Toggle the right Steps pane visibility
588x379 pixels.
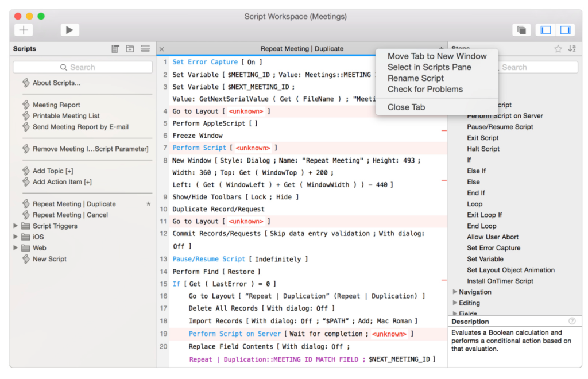(565, 30)
